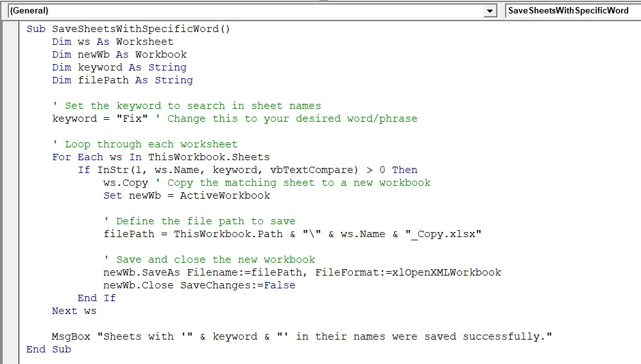Click the comment 'Define the file path to save'
The width and height of the screenshot is (641, 364).
tap(200, 221)
